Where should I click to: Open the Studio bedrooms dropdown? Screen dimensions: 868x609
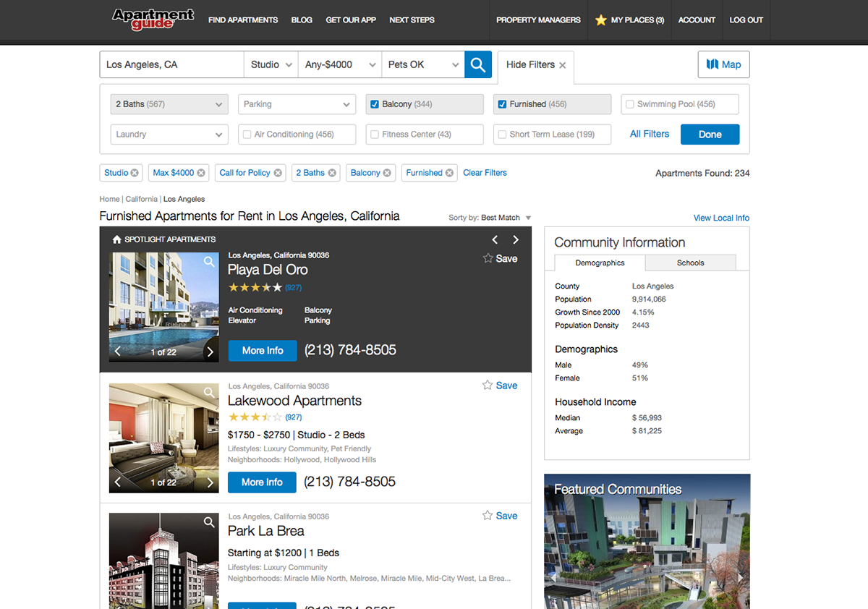click(271, 64)
